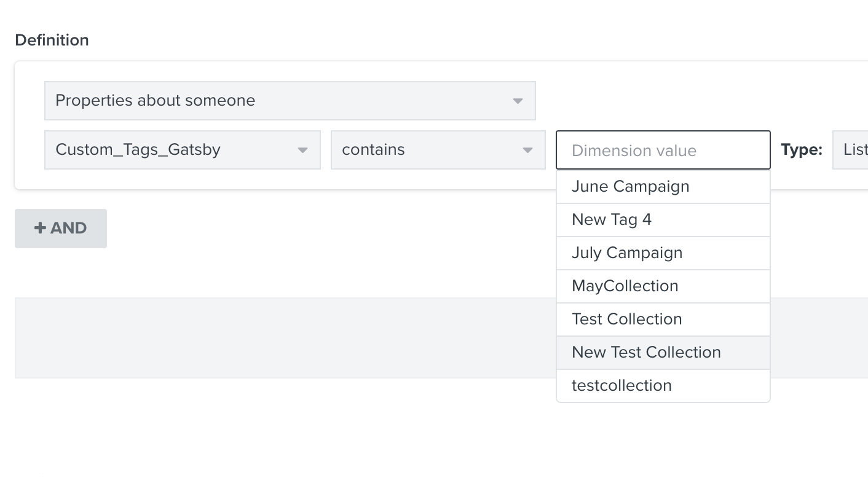Choose 'July Campaign' in the list
This screenshot has height=494, width=868.
coord(663,253)
